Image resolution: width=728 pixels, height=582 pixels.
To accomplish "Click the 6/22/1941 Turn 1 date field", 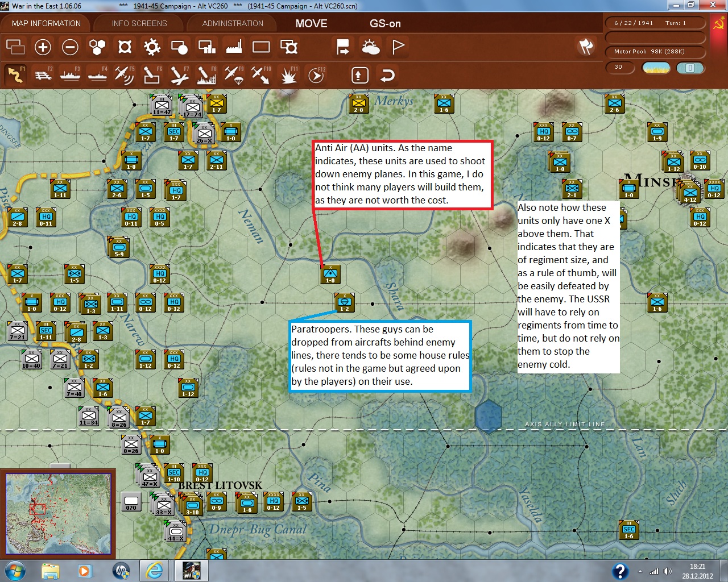I will click(x=655, y=23).
